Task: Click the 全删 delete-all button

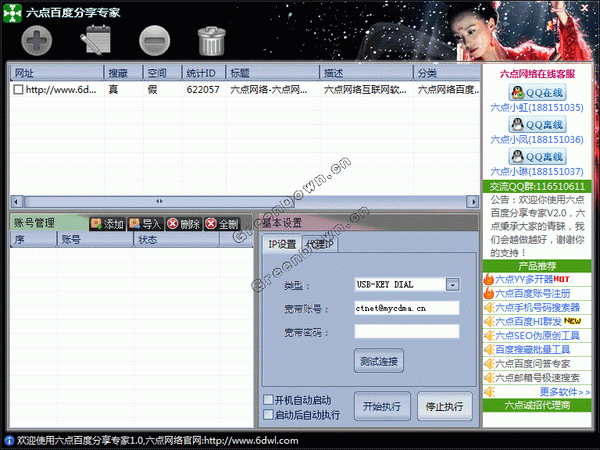Action: (222, 224)
